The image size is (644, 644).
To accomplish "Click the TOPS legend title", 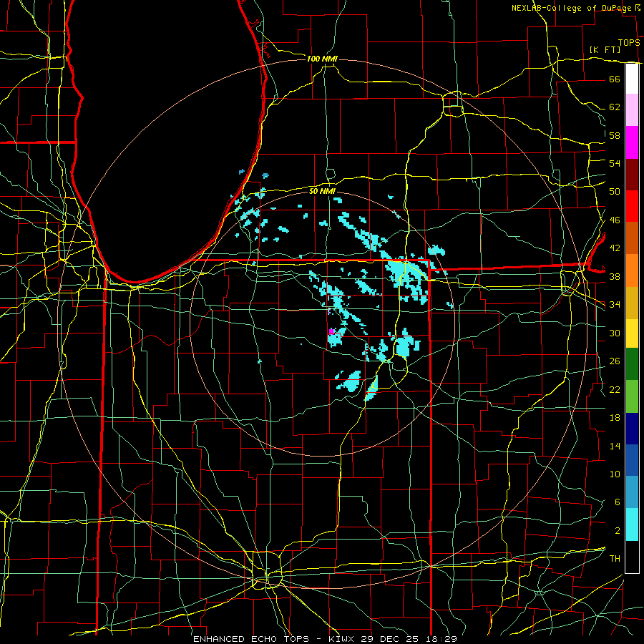I will [x=629, y=43].
